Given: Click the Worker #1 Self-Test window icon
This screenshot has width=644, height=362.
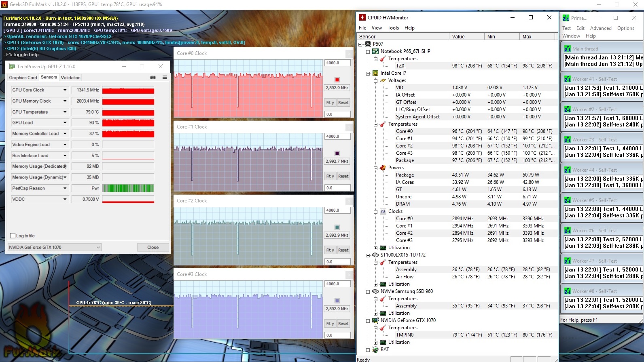Looking at the screenshot, I should coord(568,79).
